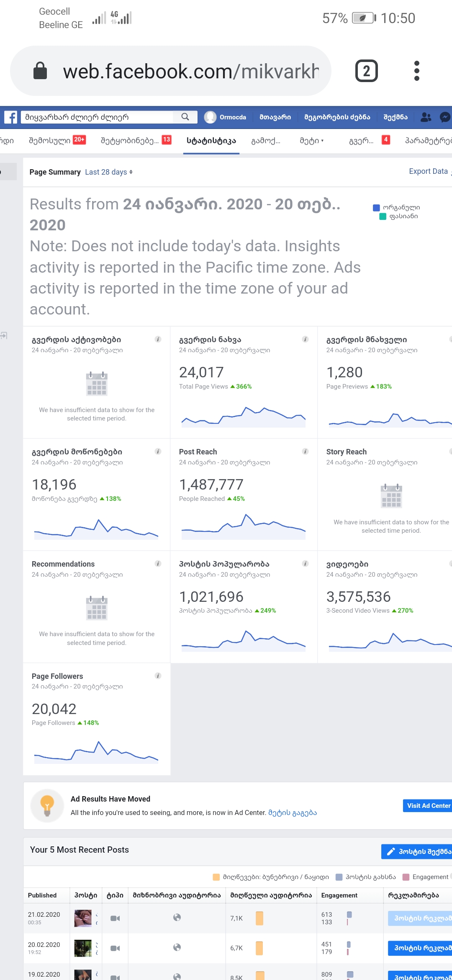Tap the lock icon in the address bar
Image resolution: width=452 pixels, height=980 pixels.
tap(40, 71)
